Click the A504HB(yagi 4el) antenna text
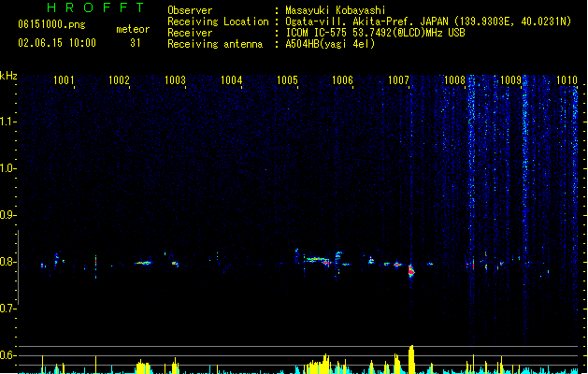 330,44
